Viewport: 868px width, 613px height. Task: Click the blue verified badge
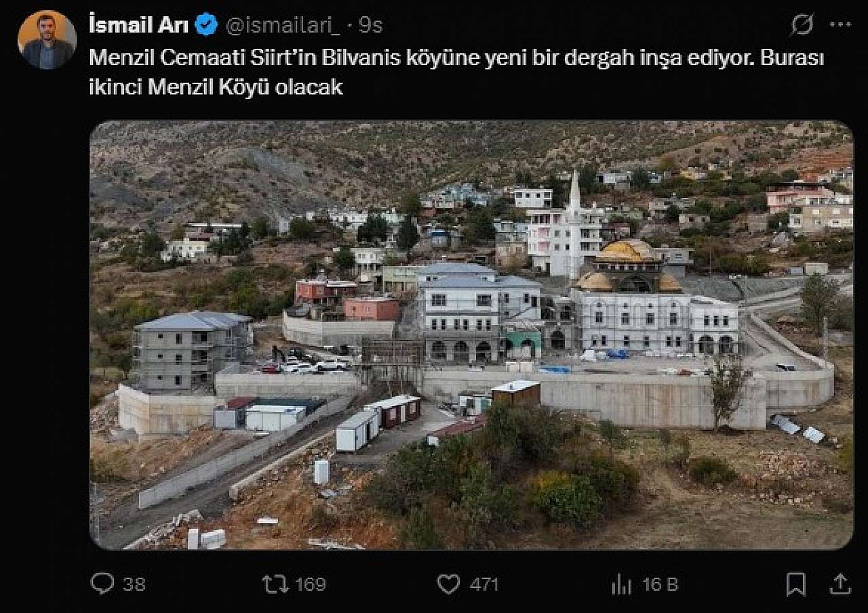[206, 25]
